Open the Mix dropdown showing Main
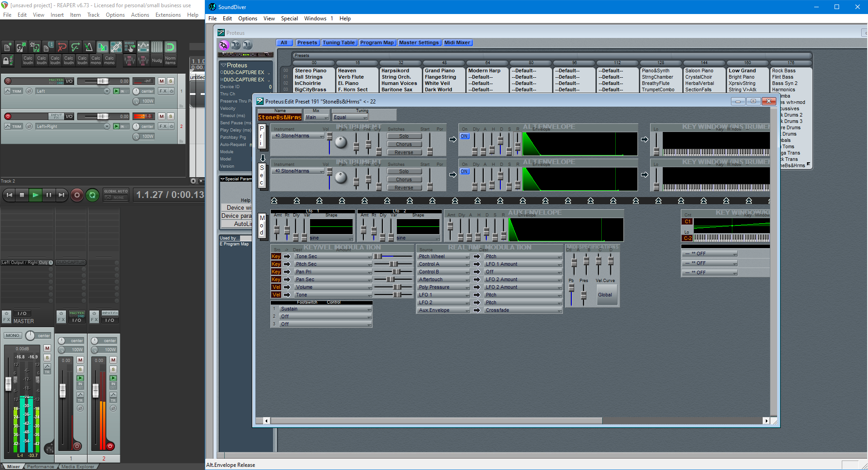The height and width of the screenshot is (470, 868). pyautogui.click(x=316, y=117)
